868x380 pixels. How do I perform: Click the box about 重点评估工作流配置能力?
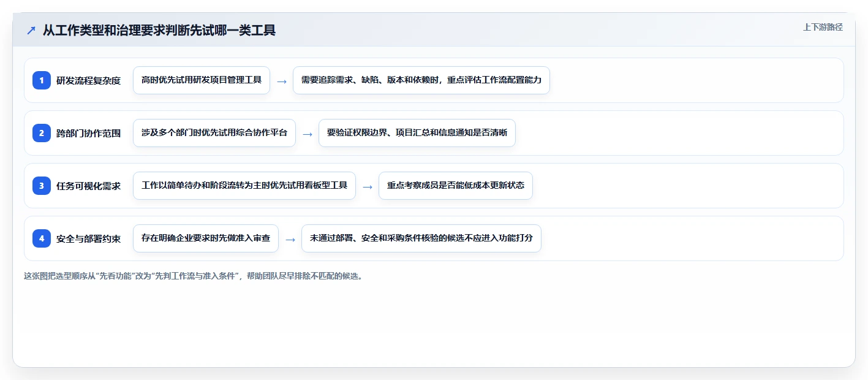pyautogui.click(x=421, y=80)
